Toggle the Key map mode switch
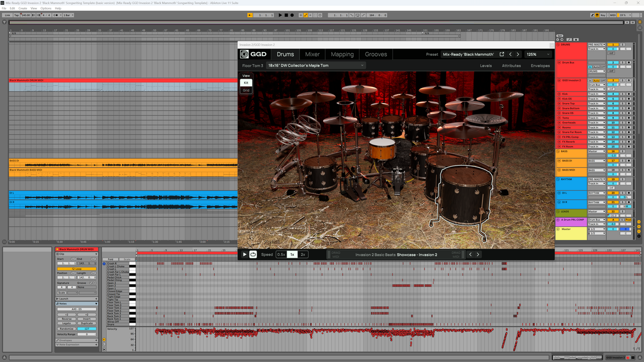This screenshot has height=362, width=644. 603,15
